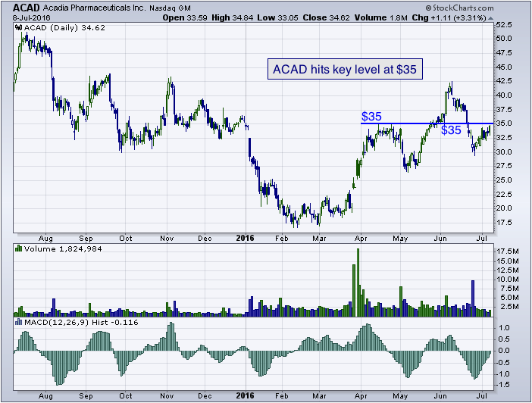Click the ACAD (Daily) 34.62 panel legend
The width and height of the screenshot is (532, 403).
[64, 28]
